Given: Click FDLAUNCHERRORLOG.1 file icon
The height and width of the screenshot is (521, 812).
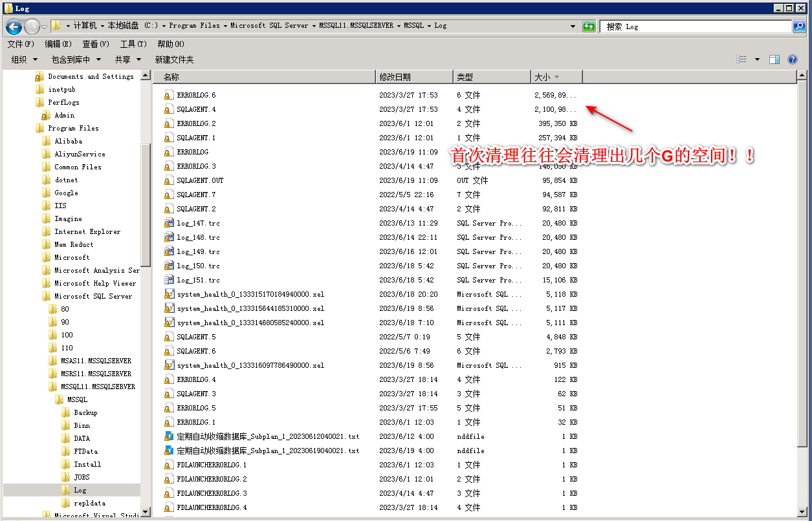Looking at the screenshot, I should (170, 465).
